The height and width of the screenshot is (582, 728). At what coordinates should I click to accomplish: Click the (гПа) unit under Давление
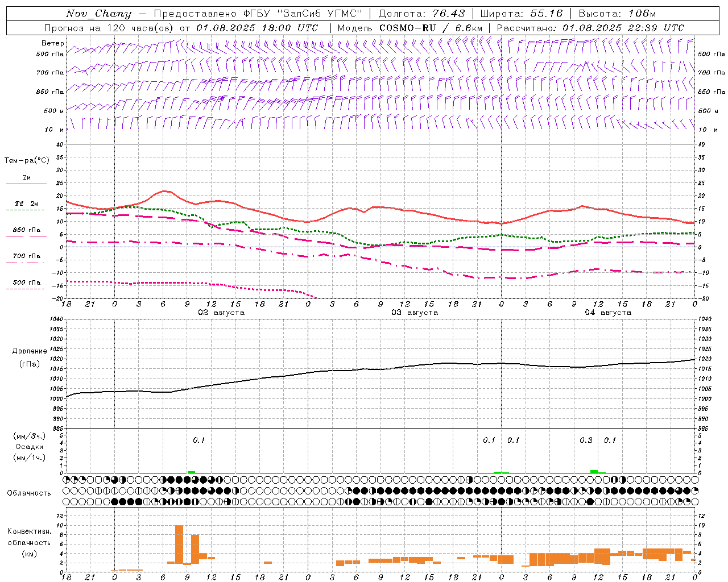tap(30, 364)
